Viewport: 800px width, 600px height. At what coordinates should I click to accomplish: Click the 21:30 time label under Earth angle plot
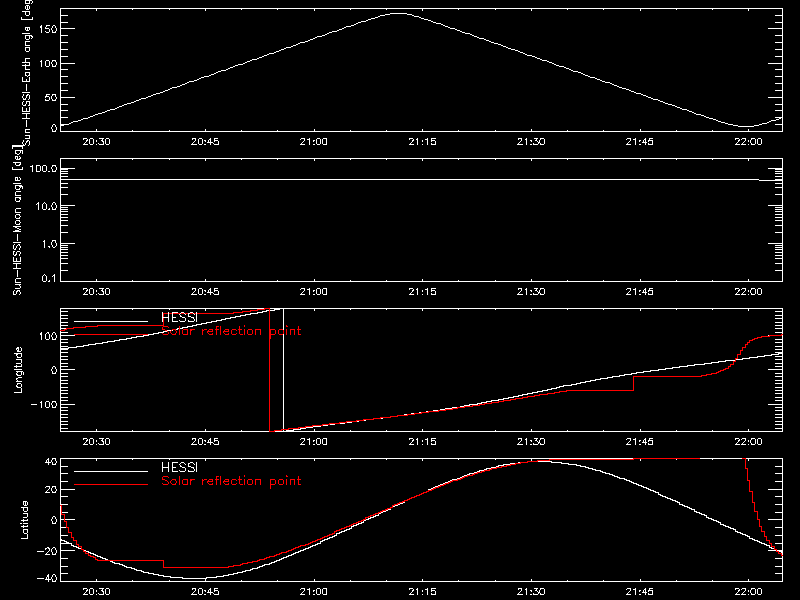531,142
